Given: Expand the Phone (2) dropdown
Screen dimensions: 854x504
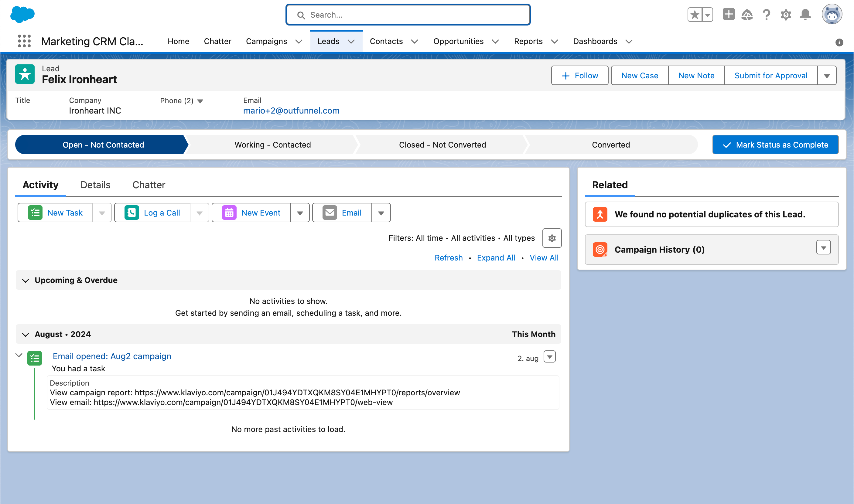Looking at the screenshot, I should (200, 101).
